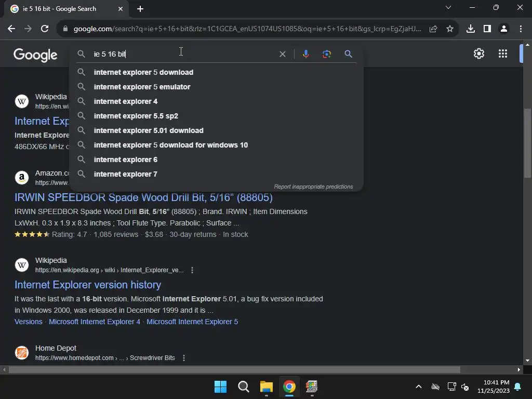Open the Google apps grid

click(503, 54)
